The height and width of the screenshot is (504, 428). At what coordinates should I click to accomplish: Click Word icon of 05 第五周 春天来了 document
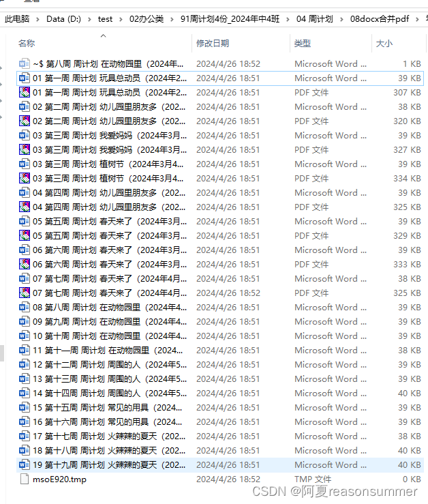[25, 221]
